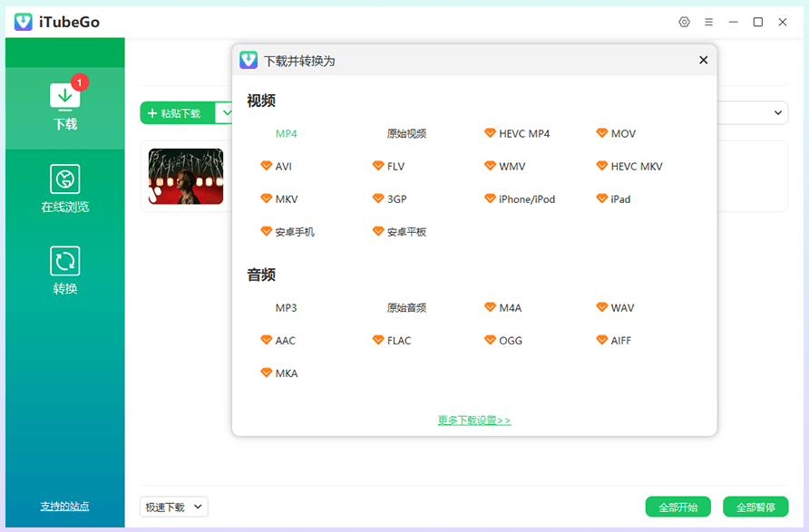The width and height of the screenshot is (809, 532).
Task: Open 支持的站点 supported sites link
Action: [65, 507]
